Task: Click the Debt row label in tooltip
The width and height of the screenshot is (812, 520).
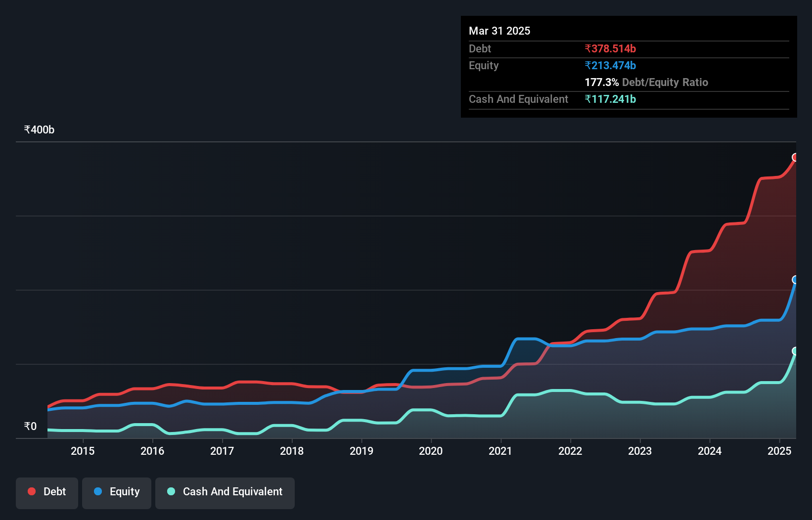Action: coord(480,48)
